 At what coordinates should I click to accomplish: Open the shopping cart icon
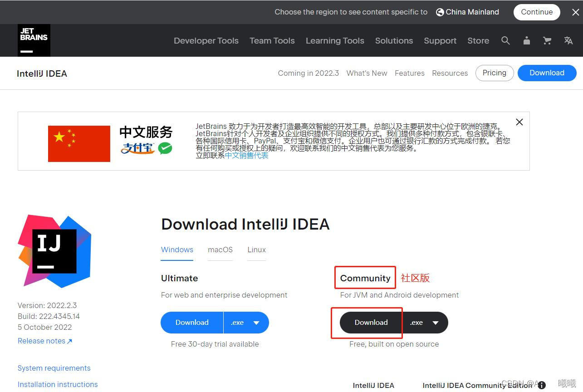click(x=547, y=41)
